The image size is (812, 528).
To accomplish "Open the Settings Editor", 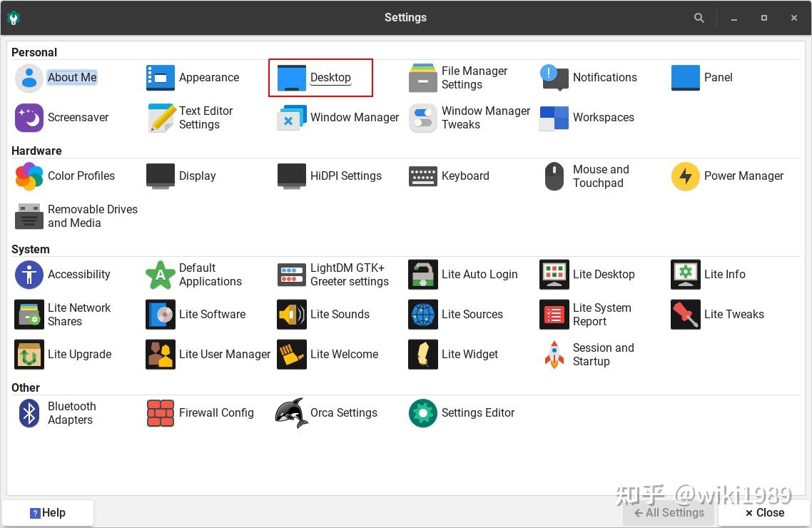I will [x=478, y=412].
